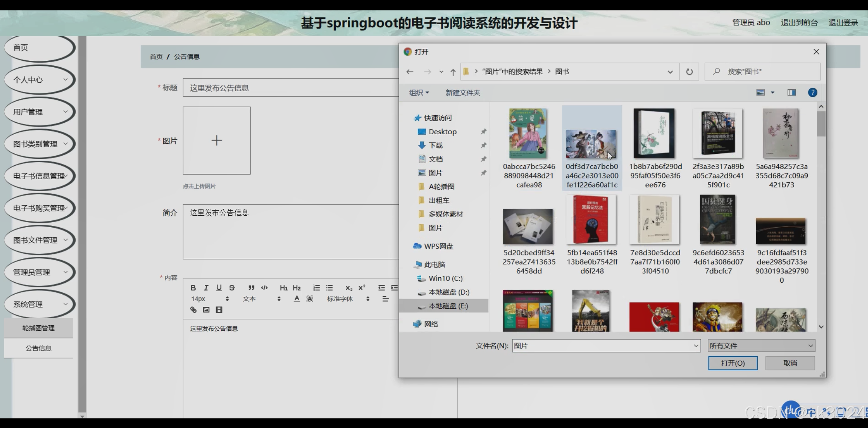Screen dimensions: 868x428
Task: Select the 0abcca7bc5246 book cover thumbnail
Action: click(x=528, y=133)
